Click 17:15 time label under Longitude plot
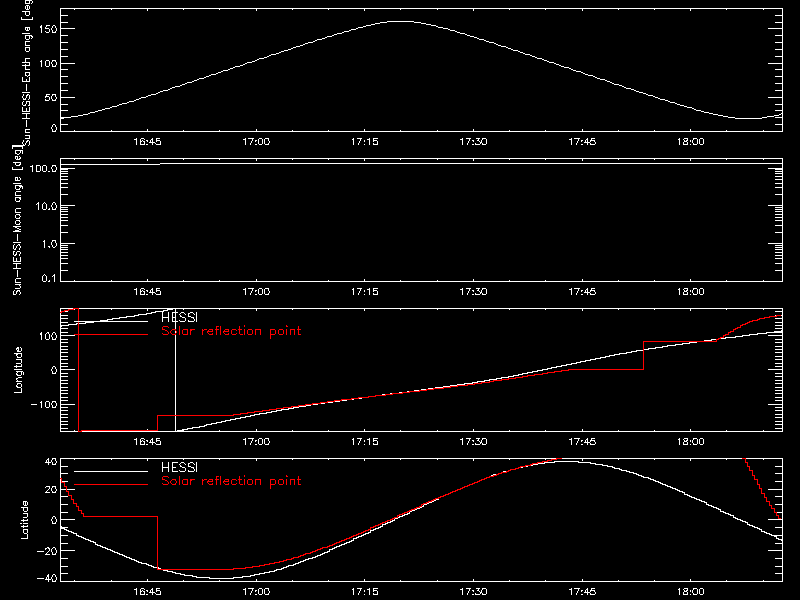The width and height of the screenshot is (800, 600). coord(365,441)
